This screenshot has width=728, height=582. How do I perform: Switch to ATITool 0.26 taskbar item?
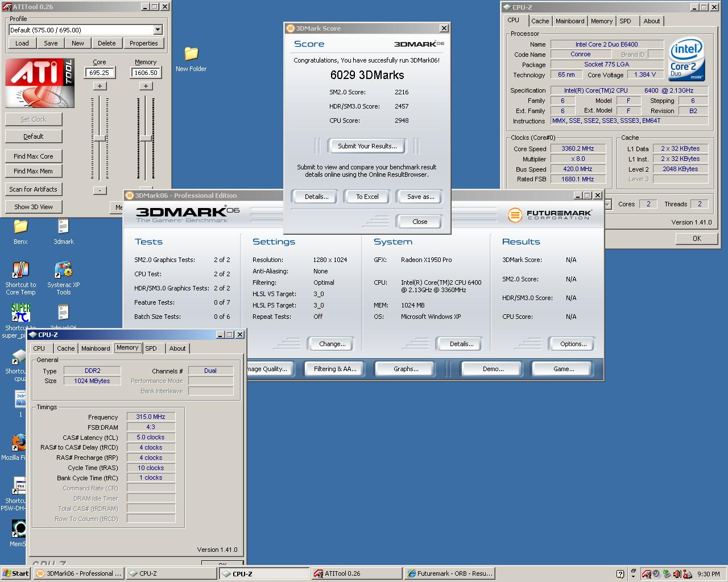[x=357, y=573]
